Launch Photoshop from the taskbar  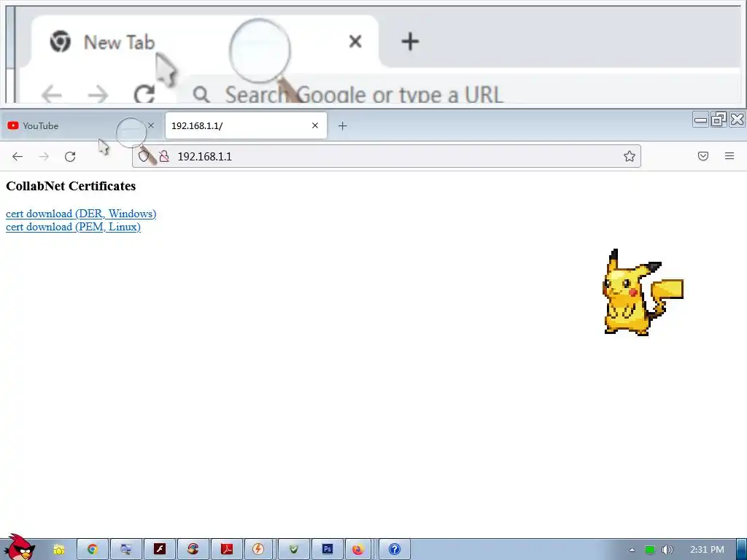328,550
